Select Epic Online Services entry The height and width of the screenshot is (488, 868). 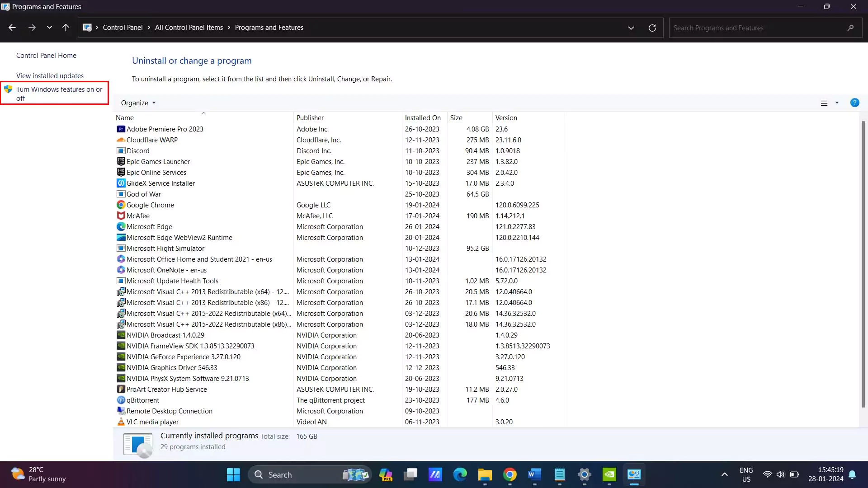tap(156, 173)
